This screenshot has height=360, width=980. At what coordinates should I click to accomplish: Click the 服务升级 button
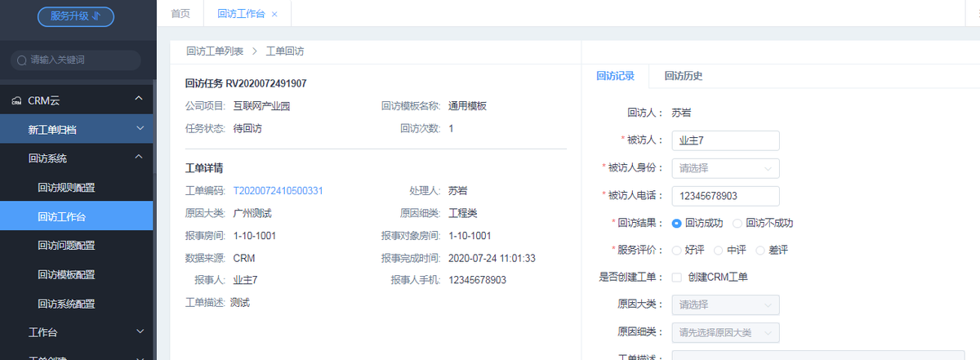point(76,16)
